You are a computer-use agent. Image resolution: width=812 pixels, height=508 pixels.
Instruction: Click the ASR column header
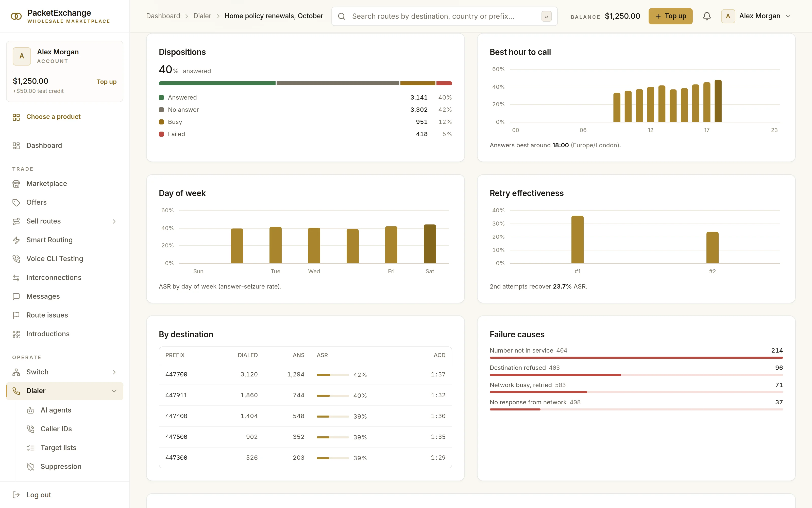tap(322, 355)
